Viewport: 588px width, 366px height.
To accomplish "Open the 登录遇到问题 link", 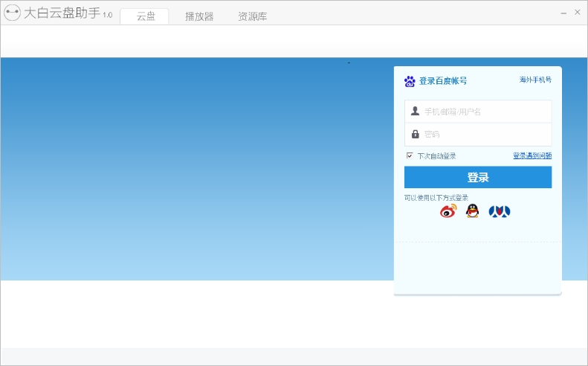I will coord(532,155).
